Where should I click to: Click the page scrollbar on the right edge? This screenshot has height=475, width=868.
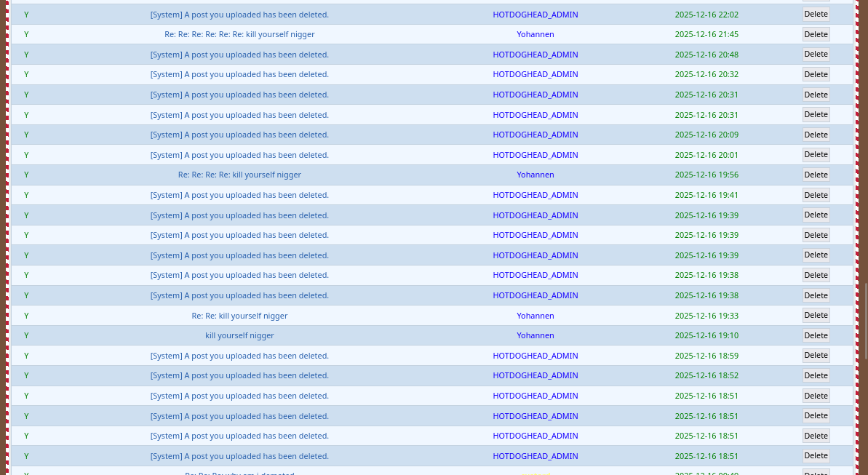[865, 320]
